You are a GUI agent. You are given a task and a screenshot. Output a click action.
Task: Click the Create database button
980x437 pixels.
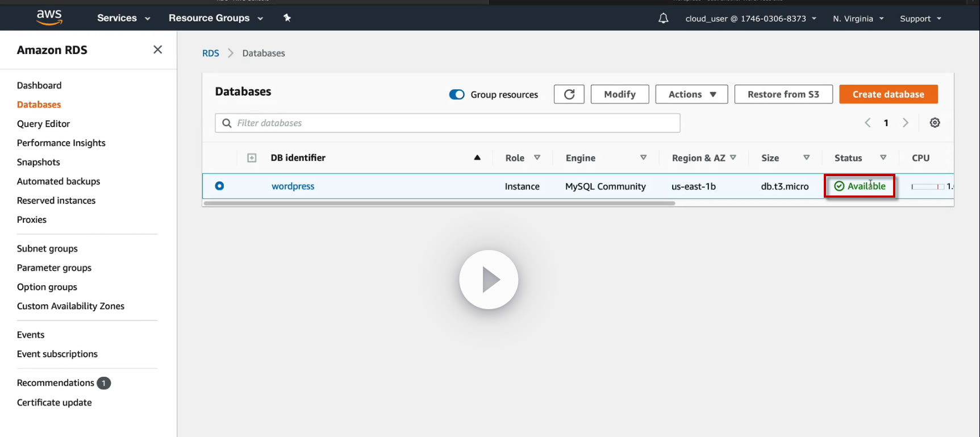click(x=889, y=94)
